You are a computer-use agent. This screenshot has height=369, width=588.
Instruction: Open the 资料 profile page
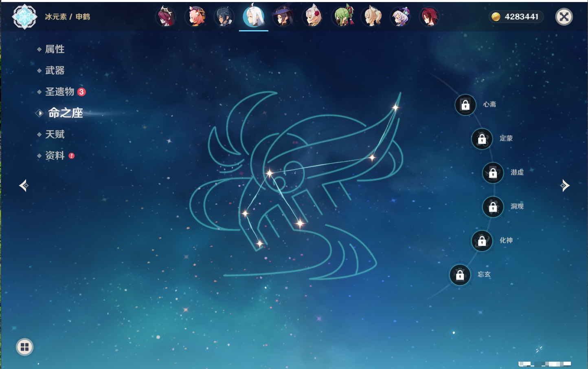tap(55, 155)
